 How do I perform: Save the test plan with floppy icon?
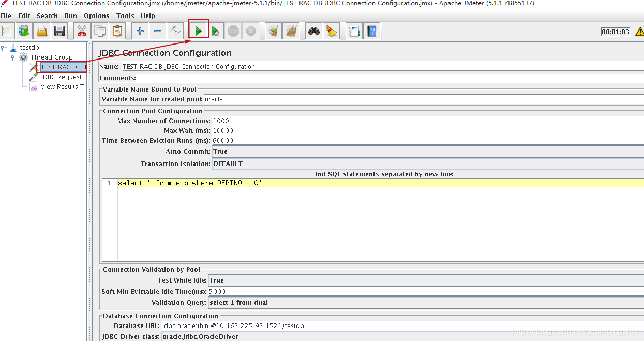point(59,31)
